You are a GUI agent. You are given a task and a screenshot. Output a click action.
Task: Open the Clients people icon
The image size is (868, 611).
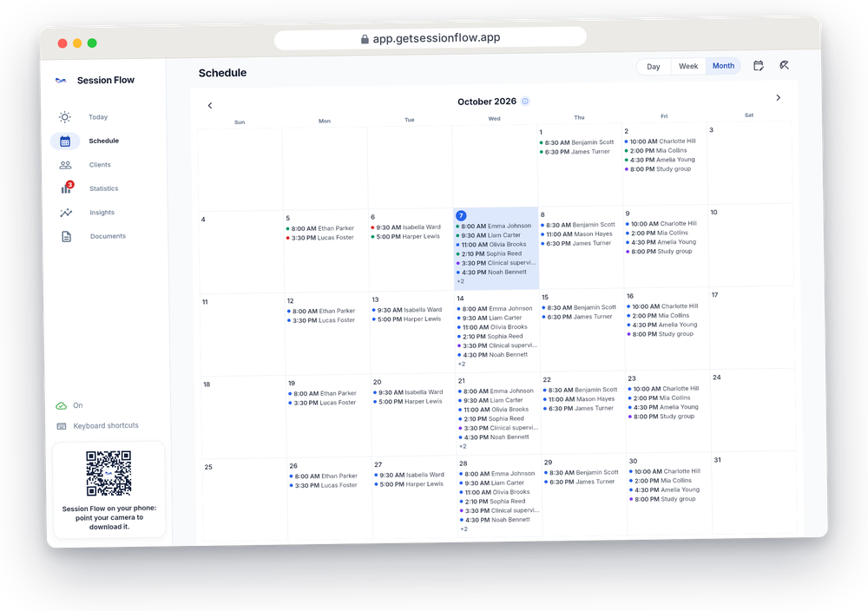coord(65,165)
